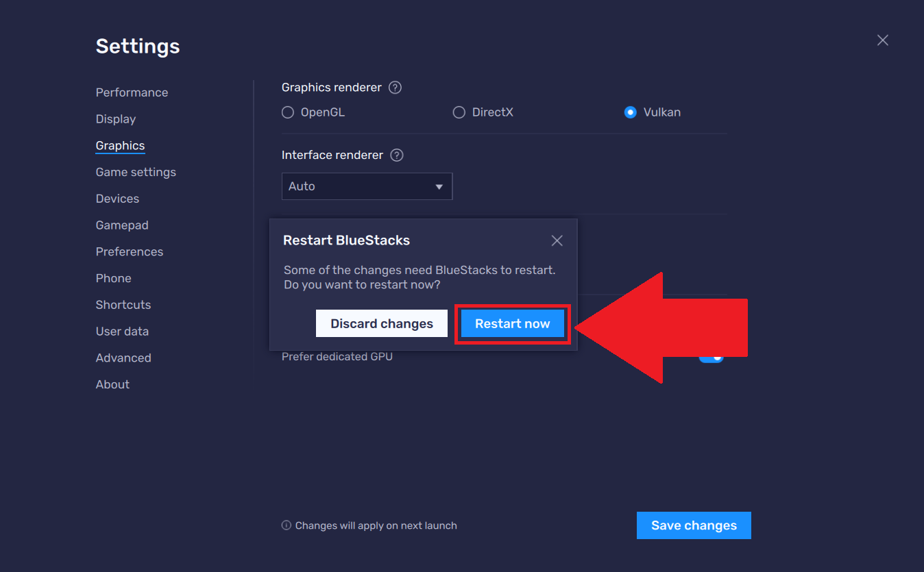Switch to the Display settings tab
This screenshot has height=572, width=924.
coord(116,119)
